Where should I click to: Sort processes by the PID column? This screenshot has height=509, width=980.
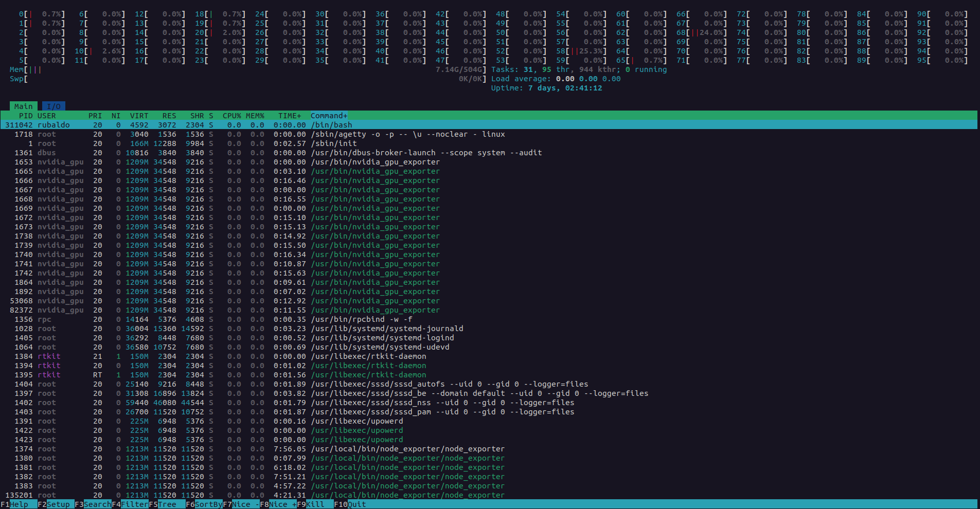tap(25, 115)
